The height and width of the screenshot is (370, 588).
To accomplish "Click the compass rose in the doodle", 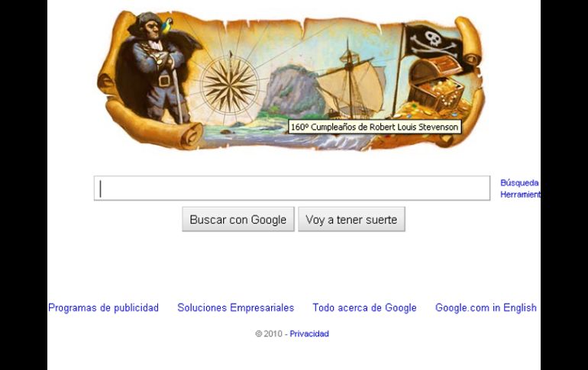I will point(230,85).
